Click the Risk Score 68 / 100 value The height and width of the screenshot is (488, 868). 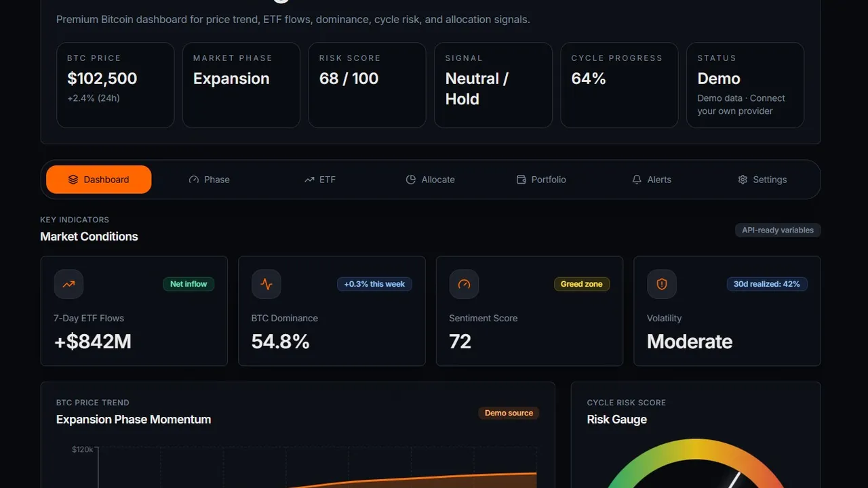pyautogui.click(x=349, y=79)
